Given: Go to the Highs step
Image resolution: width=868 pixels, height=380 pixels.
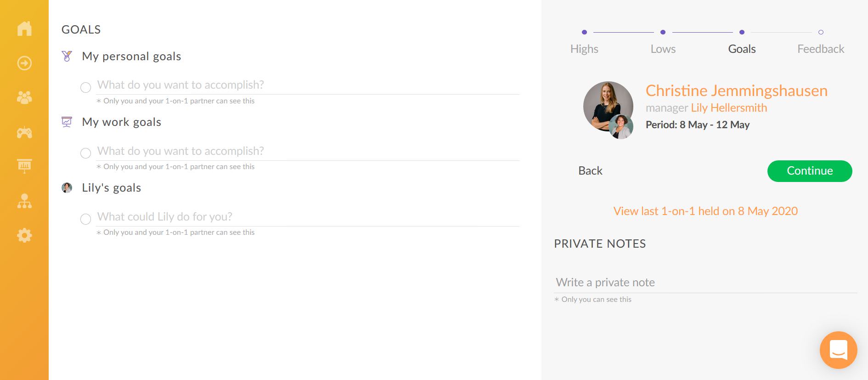Looking at the screenshot, I should click(x=584, y=49).
